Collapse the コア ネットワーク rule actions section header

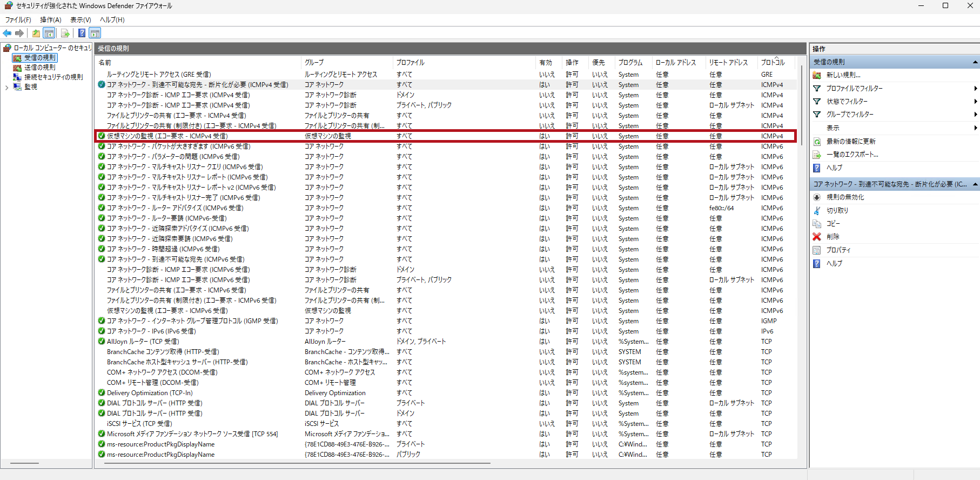[894, 184]
